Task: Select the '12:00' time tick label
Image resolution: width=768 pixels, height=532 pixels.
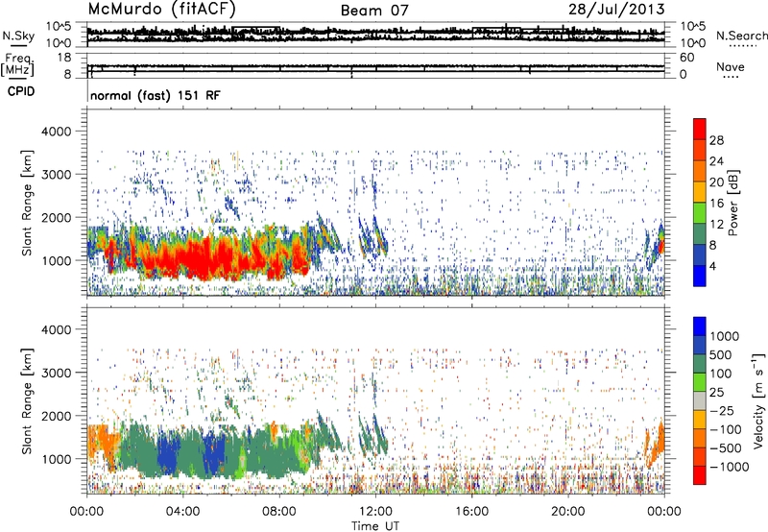Action: point(375,512)
